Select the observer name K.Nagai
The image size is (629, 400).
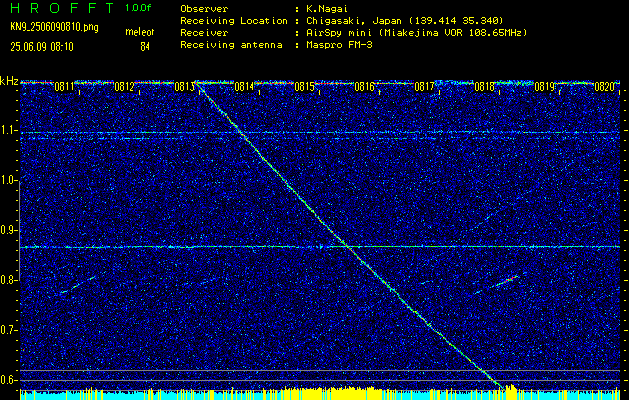pos(327,8)
